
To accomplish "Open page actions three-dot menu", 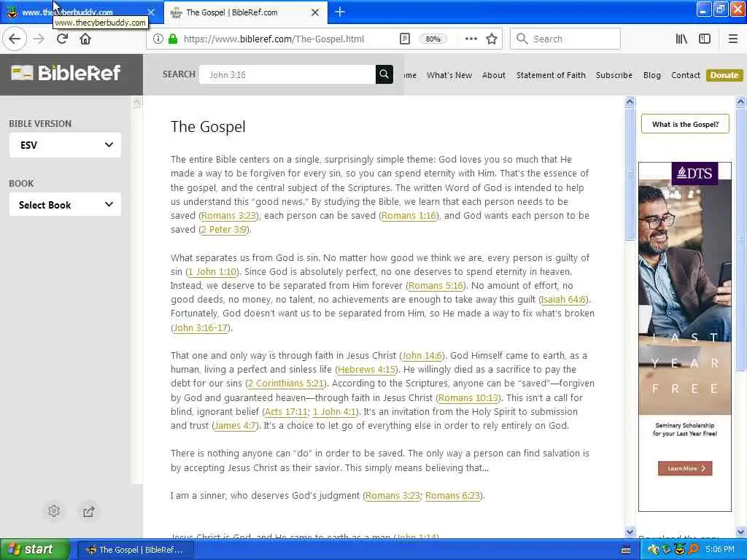I will pyautogui.click(x=471, y=39).
